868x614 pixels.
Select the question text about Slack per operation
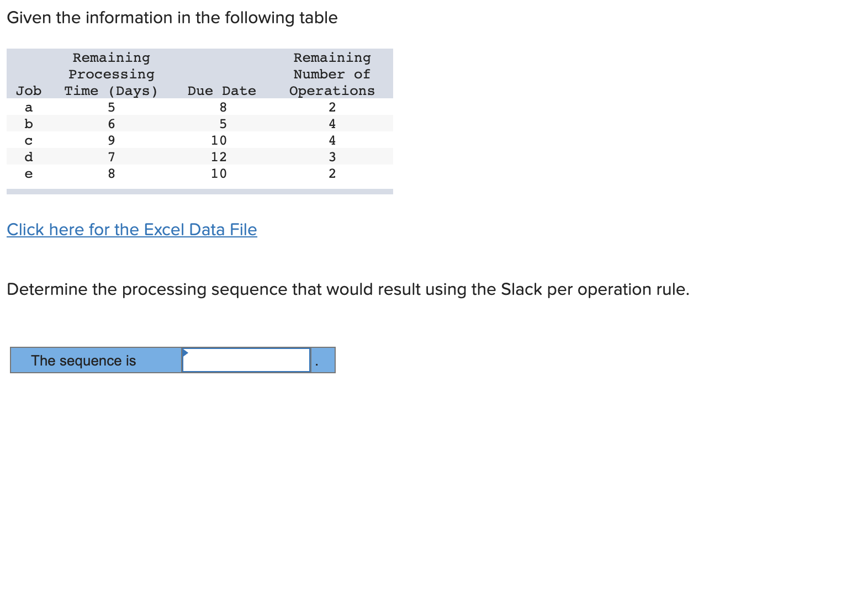(348, 289)
